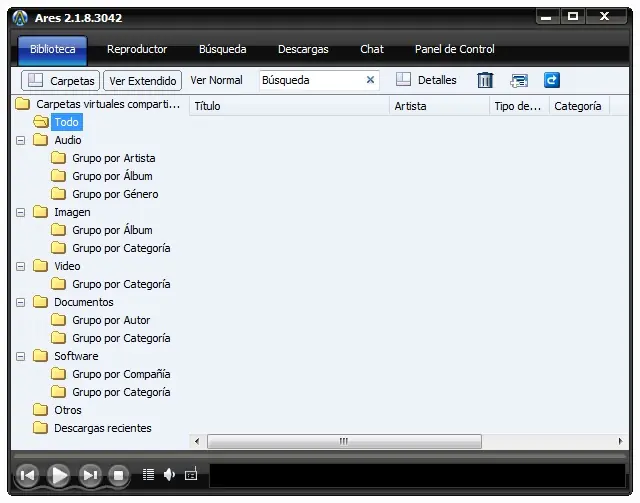Sort by Título column header
This screenshot has width=640, height=503.
coord(289,106)
